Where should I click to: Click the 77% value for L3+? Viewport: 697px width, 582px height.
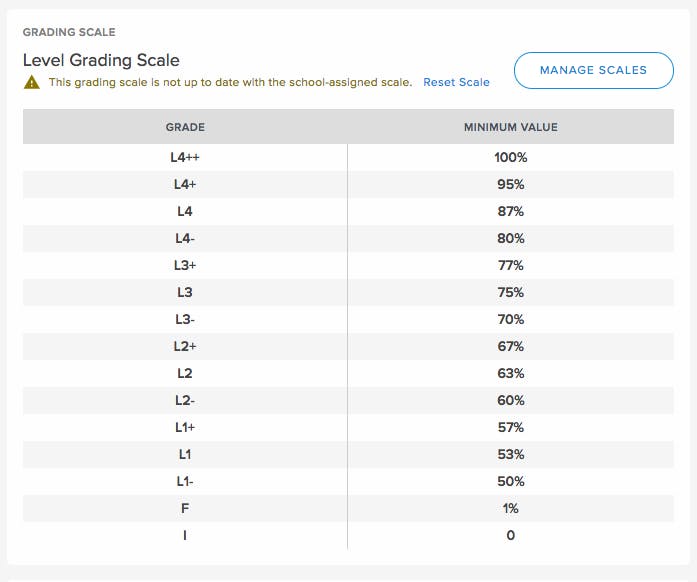click(511, 265)
